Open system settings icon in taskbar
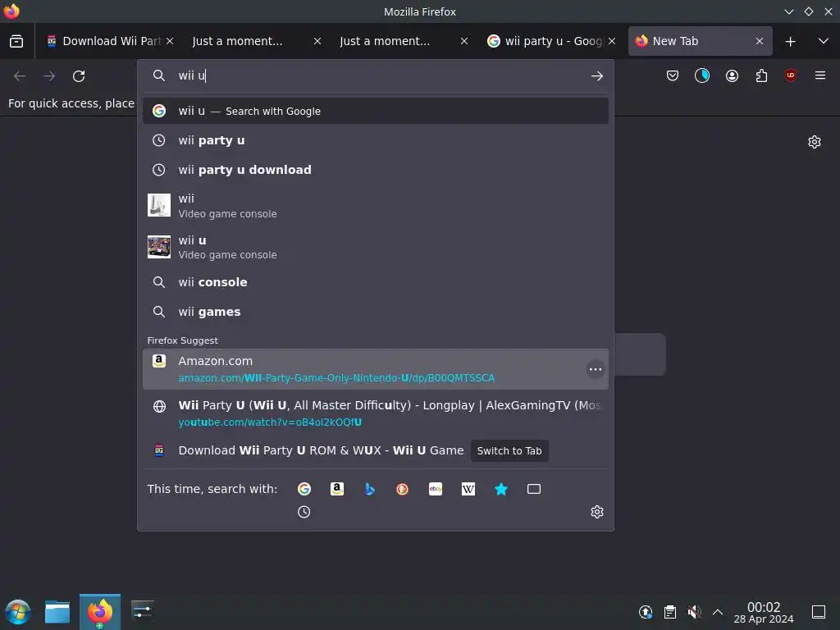Viewport: 840px width, 630px height. point(143,610)
